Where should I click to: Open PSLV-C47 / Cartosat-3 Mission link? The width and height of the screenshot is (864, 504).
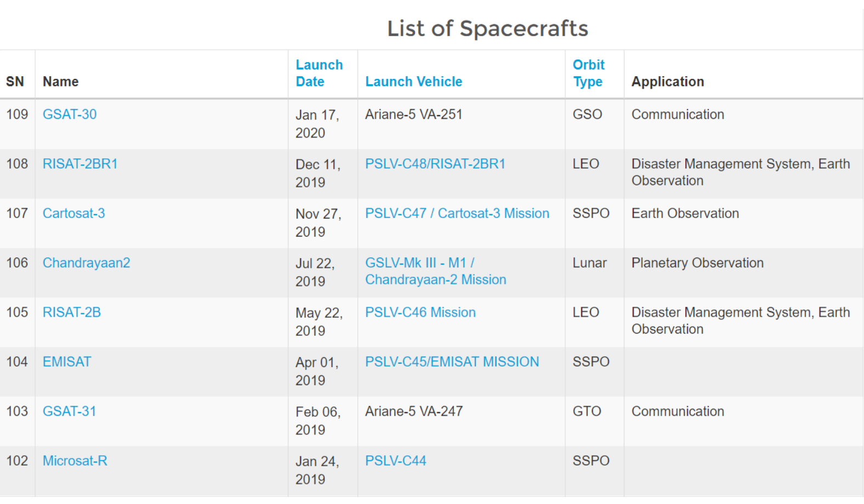(x=457, y=213)
